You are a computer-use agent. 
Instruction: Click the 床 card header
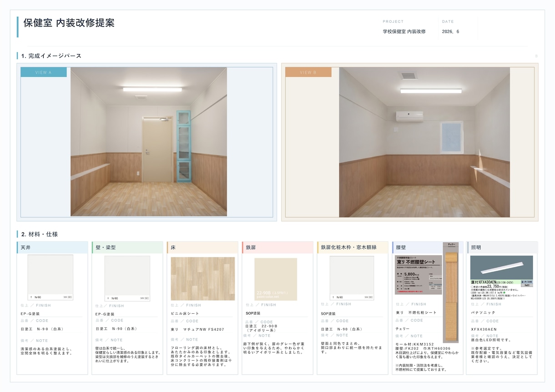pos(202,247)
